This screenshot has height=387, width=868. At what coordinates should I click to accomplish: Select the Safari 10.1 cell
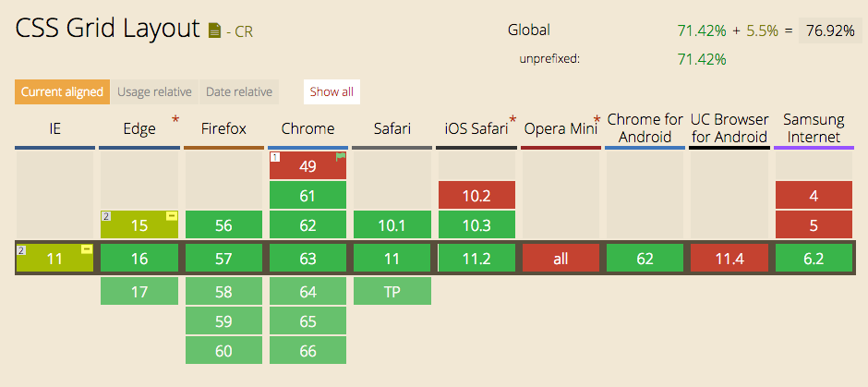point(392,224)
